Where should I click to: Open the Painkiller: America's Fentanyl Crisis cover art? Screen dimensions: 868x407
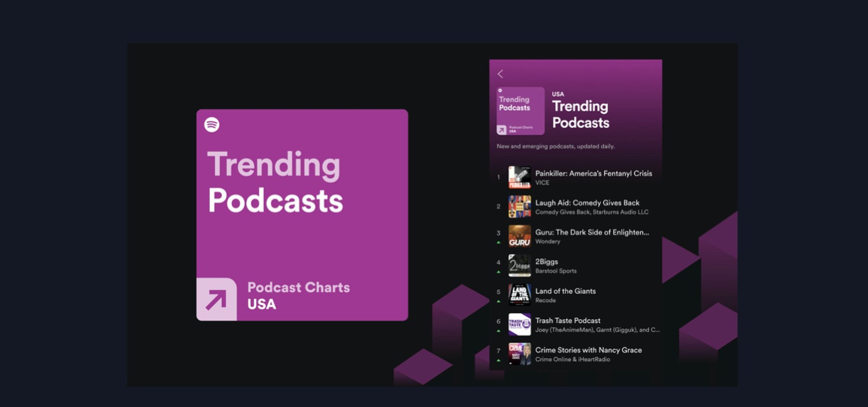coord(519,178)
